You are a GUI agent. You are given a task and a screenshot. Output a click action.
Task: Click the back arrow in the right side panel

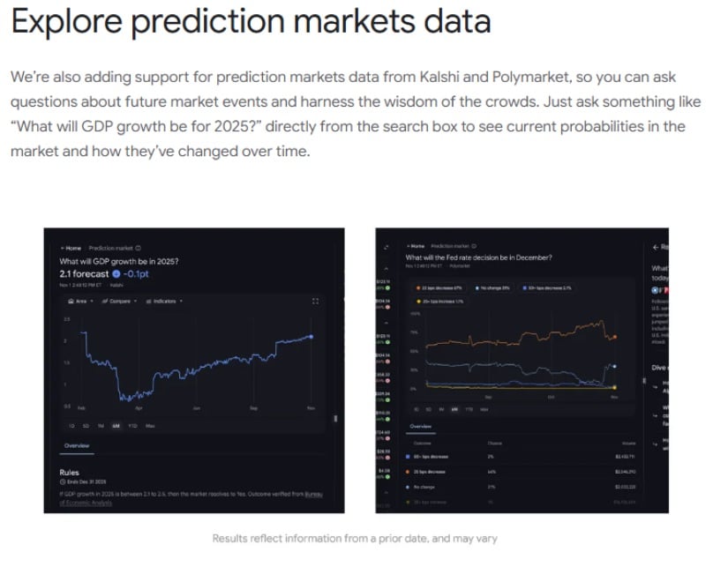(656, 246)
